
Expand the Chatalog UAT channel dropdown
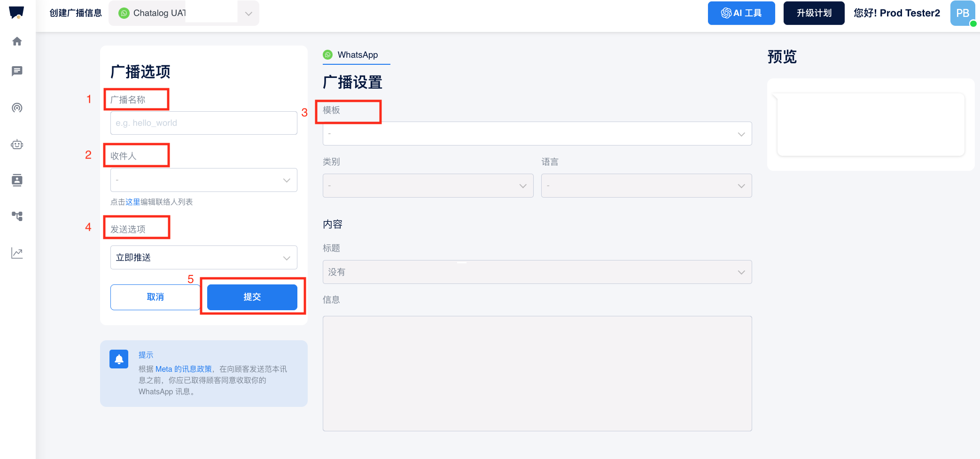pos(248,14)
